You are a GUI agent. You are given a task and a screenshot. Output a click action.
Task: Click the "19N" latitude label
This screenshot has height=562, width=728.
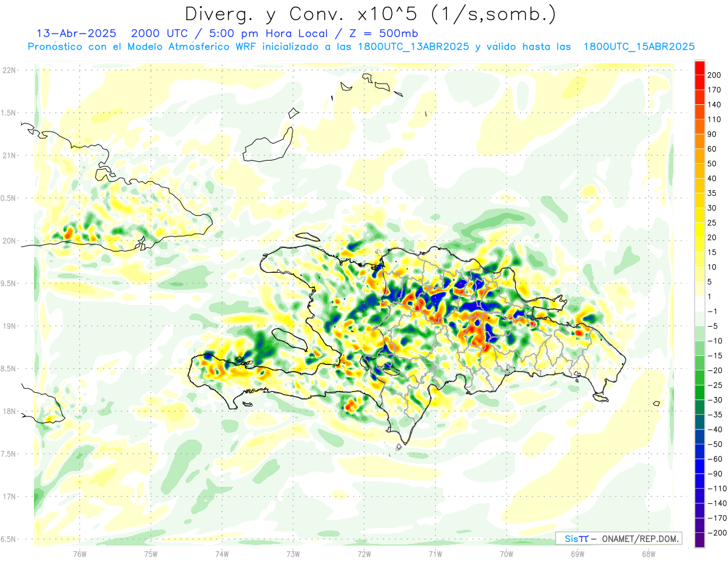[8, 326]
